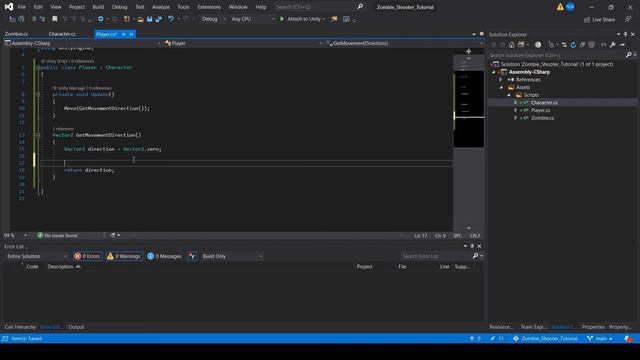The image size is (640, 360).
Task: Expand the References node in Solution Explorer
Action: (x=501, y=80)
